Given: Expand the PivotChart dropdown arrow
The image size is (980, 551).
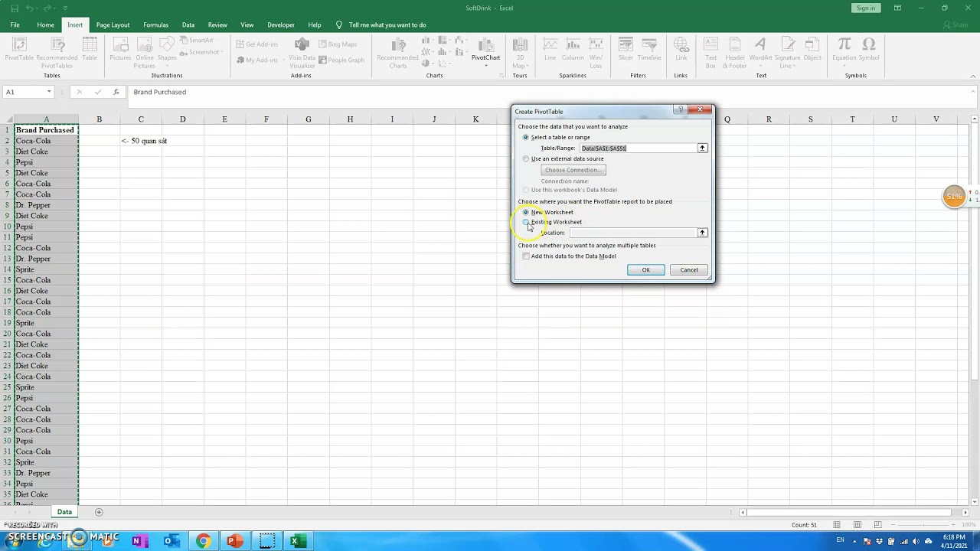Looking at the screenshot, I should [x=485, y=66].
